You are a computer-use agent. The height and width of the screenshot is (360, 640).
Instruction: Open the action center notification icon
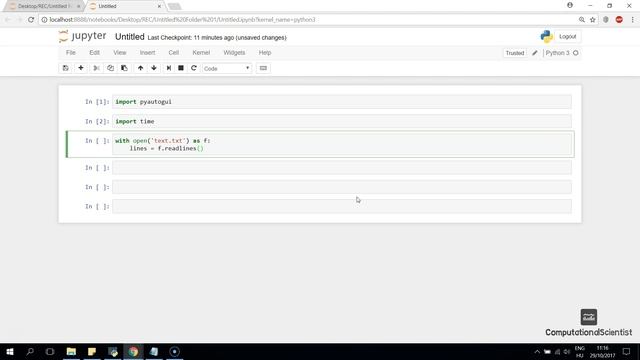point(627,351)
